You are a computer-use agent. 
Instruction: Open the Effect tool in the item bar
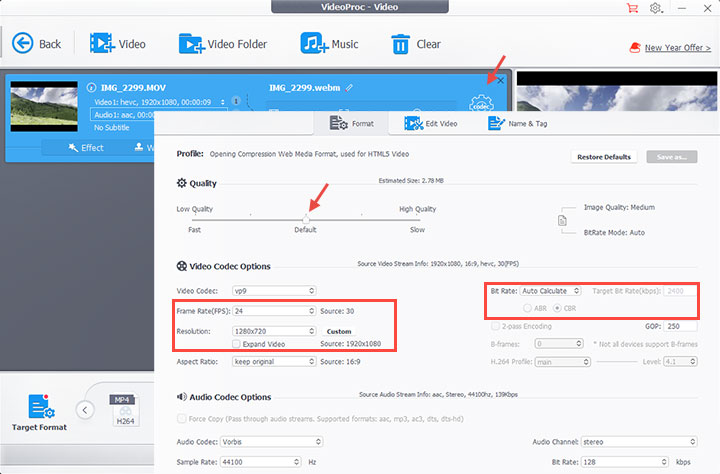pyautogui.click(x=86, y=147)
